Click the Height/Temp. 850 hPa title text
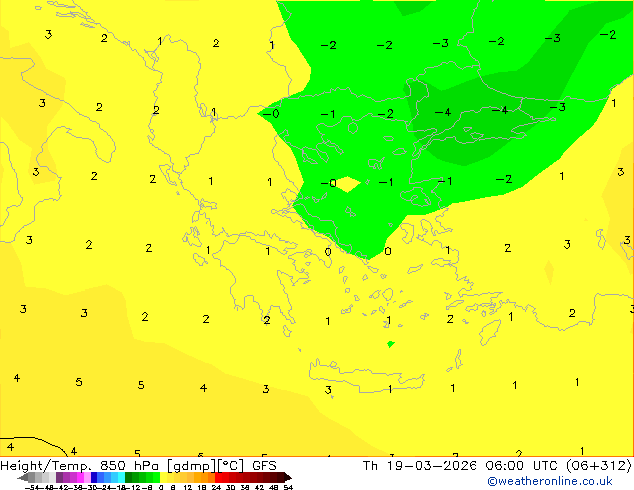The height and width of the screenshot is (490, 634). coord(80,466)
